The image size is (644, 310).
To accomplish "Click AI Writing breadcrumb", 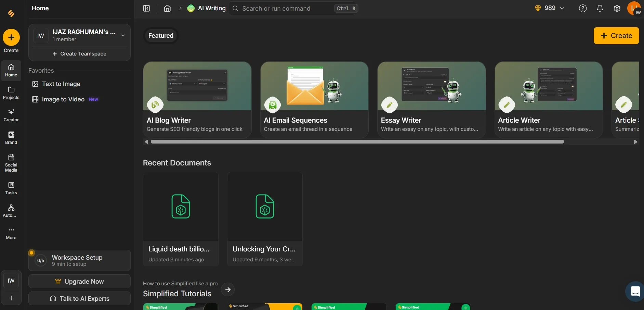I will coord(207,8).
